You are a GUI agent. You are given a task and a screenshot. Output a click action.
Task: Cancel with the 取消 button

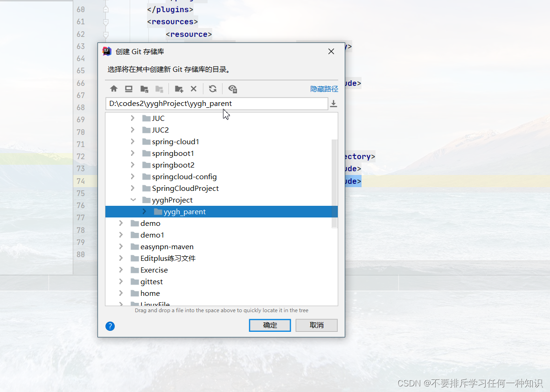(316, 325)
